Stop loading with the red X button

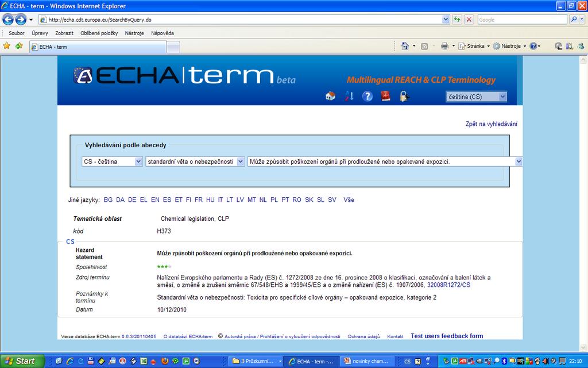pyautogui.click(x=469, y=20)
